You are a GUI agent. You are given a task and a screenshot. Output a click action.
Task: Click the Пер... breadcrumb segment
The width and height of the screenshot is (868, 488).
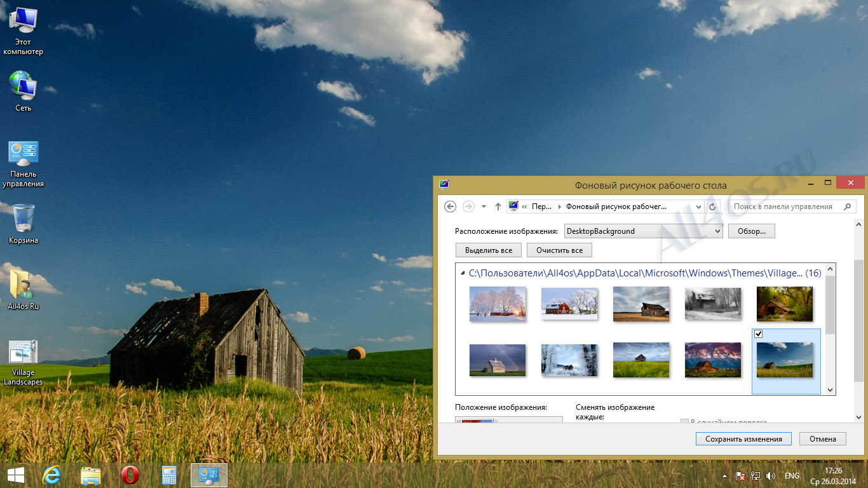[541, 207]
